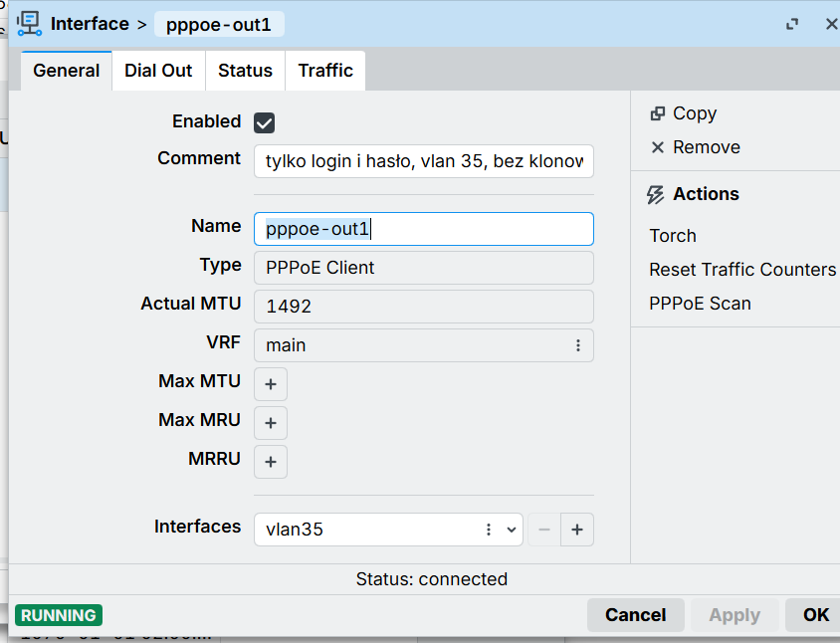Click Reset Traffic Counters action

742,270
